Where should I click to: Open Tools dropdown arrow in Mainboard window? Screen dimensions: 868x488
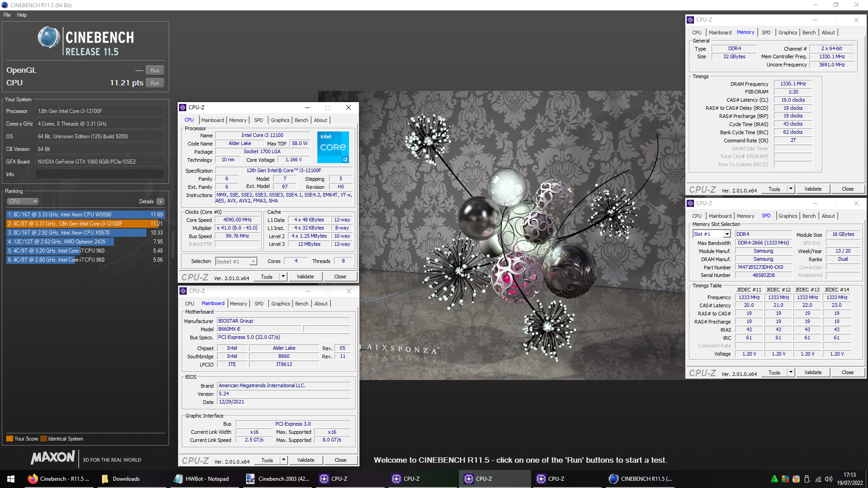(x=283, y=460)
